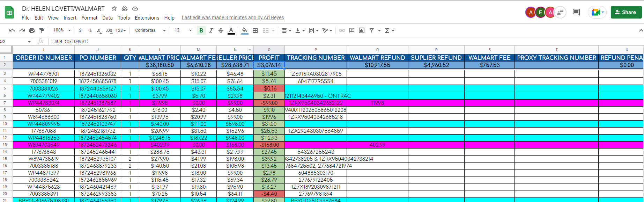The image size is (644, 202).
Task: Click the cloud document status icon
Action: pos(135,8)
